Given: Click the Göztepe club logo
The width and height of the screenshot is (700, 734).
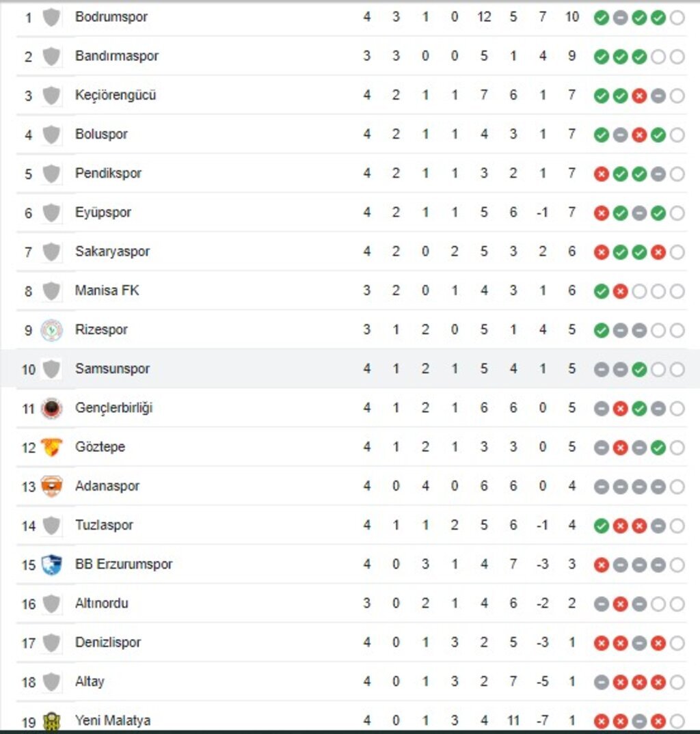Looking at the screenshot, I should 51,448.
